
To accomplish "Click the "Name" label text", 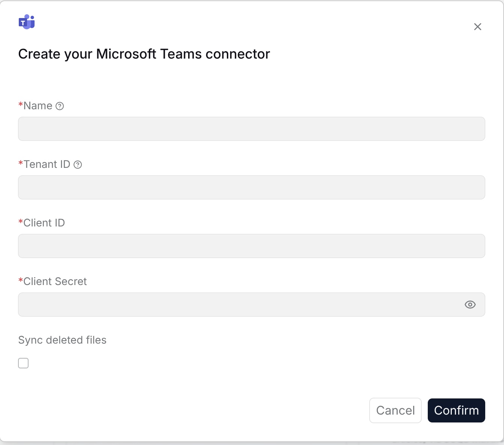I will (38, 106).
